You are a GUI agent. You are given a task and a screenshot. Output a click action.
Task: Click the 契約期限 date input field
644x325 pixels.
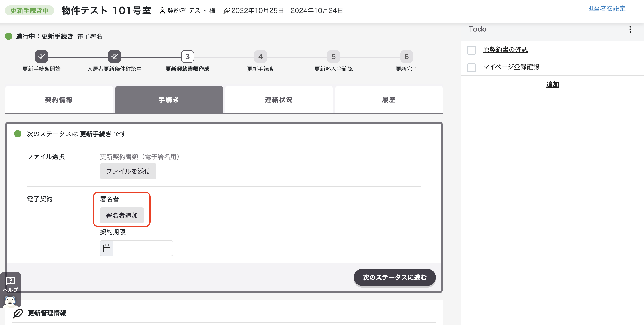143,248
